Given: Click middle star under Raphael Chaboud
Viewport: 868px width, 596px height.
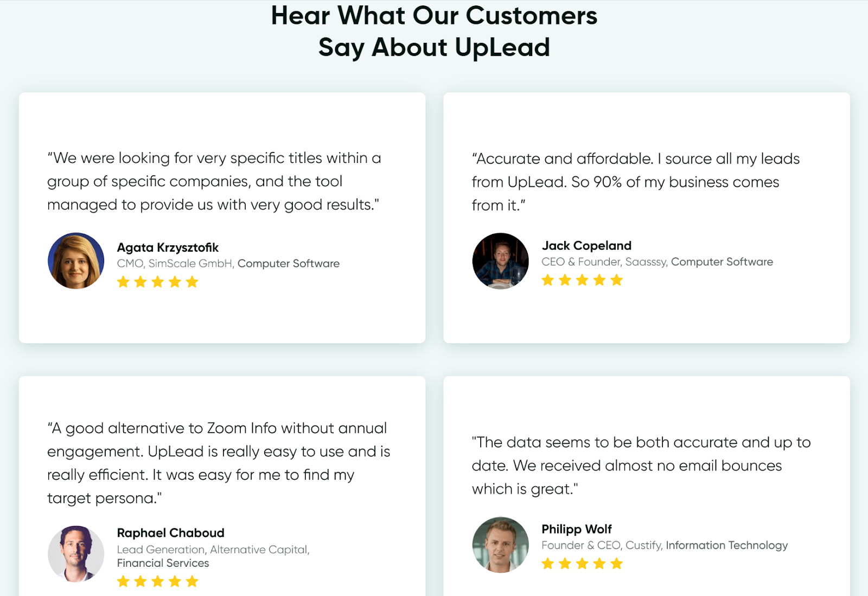Looking at the screenshot, I should tap(158, 582).
